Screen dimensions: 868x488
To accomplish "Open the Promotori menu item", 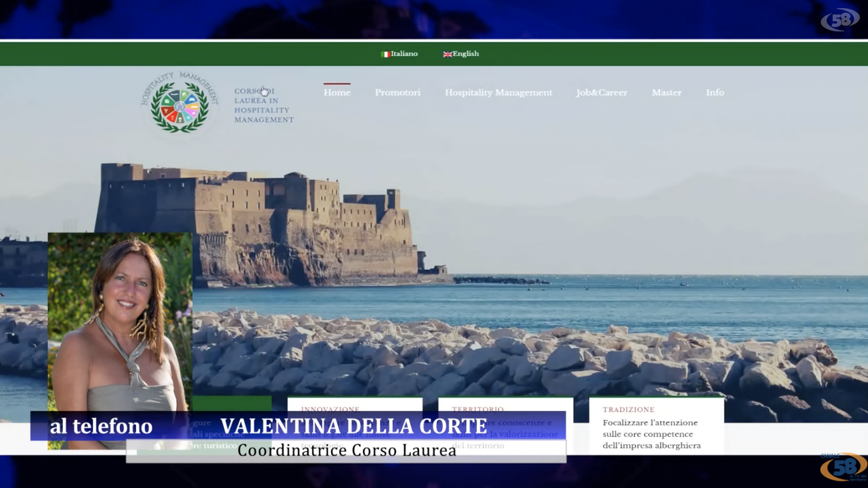I will 398,92.
